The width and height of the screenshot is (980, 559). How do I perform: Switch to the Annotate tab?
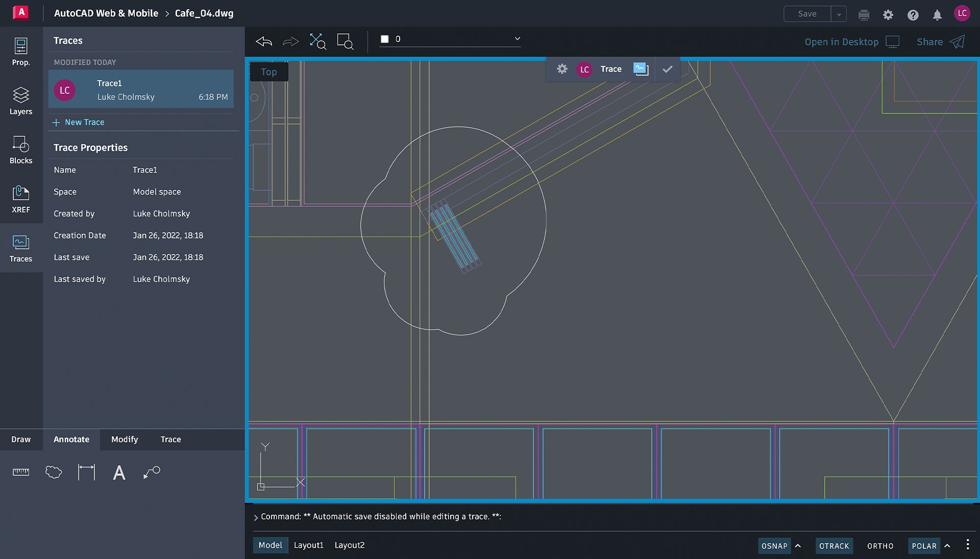[x=70, y=439]
